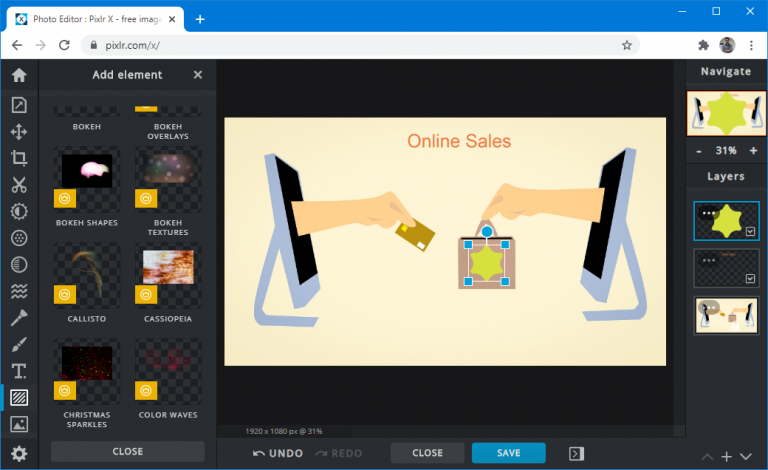Select the Crop tool in left toolbar
Viewport: 768px width, 470px height.
(x=19, y=157)
